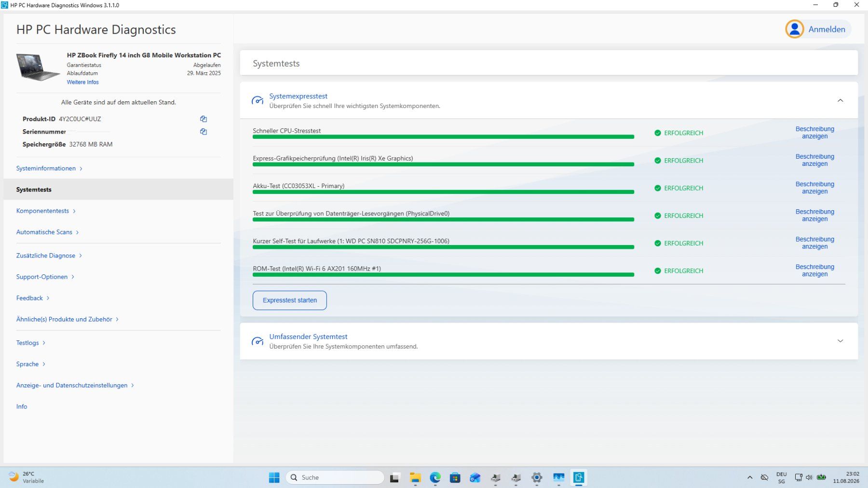Click the Systemtests heading at top

click(x=276, y=64)
